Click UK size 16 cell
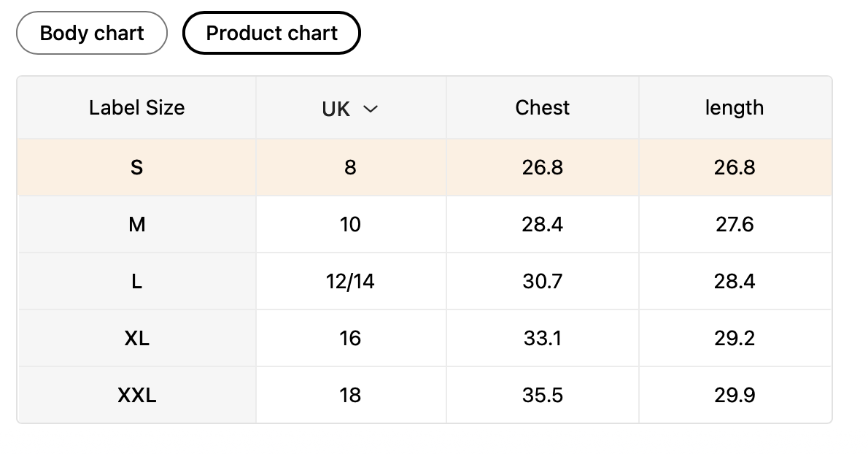 click(350, 339)
